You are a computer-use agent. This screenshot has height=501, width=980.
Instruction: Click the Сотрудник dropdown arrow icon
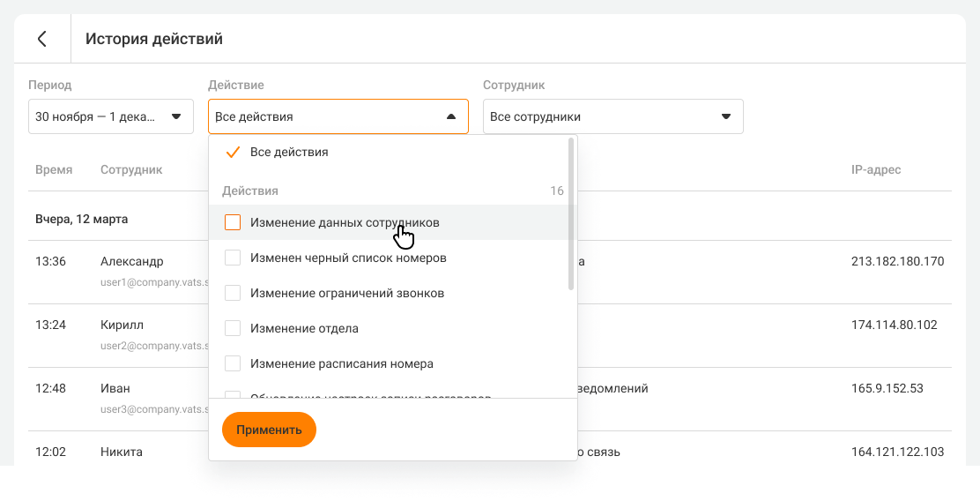726,116
